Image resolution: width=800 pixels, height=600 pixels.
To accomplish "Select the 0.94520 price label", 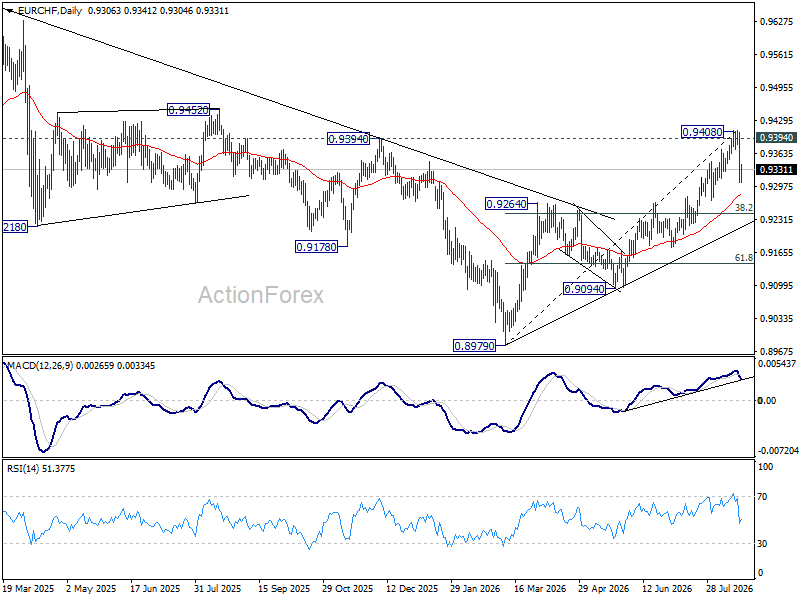I will pyautogui.click(x=188, y=110).
